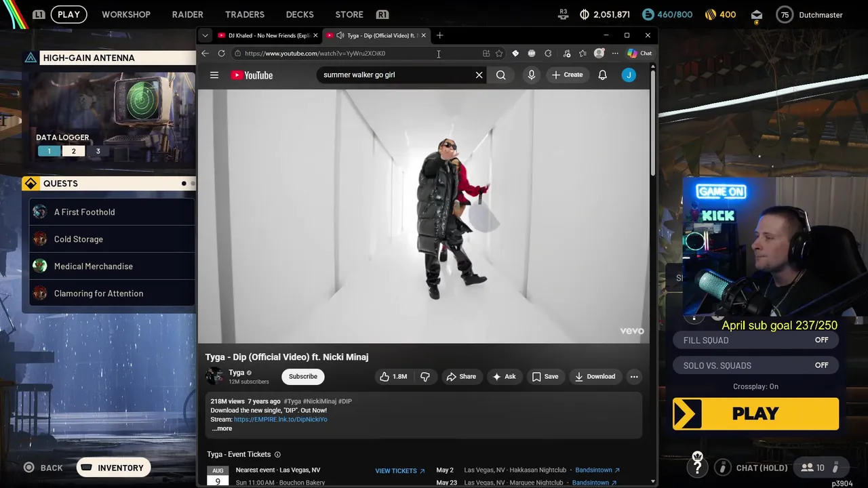Open more actions ellipsis under video
Screen dimensions: 868x488
(634, 376)
